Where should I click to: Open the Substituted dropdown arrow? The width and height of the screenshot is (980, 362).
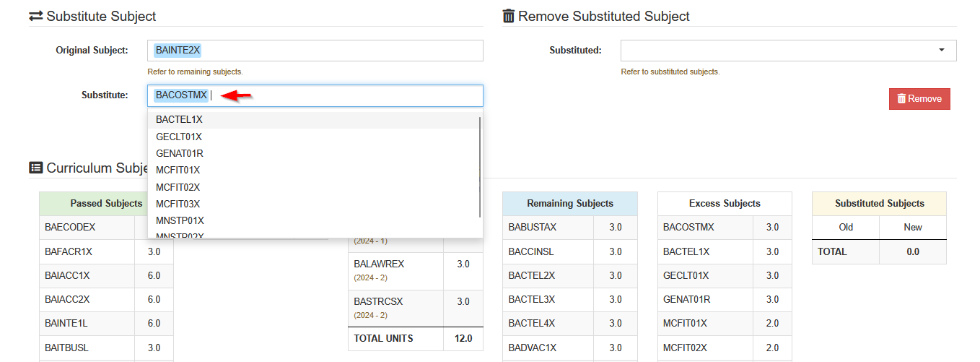click(x=941, y=51)
